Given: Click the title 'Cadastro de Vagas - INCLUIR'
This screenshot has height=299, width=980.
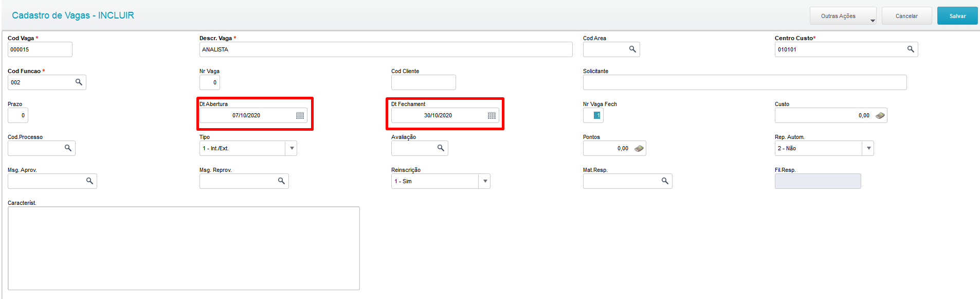Looking at the screenshot, I should pos(73,15).
